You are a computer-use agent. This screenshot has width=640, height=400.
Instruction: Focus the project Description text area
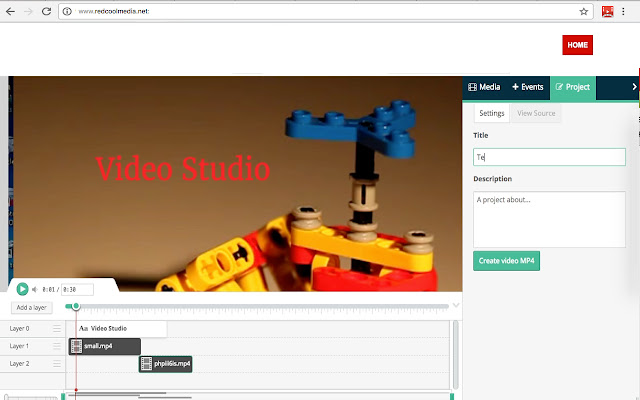click(x=549, y=219)
